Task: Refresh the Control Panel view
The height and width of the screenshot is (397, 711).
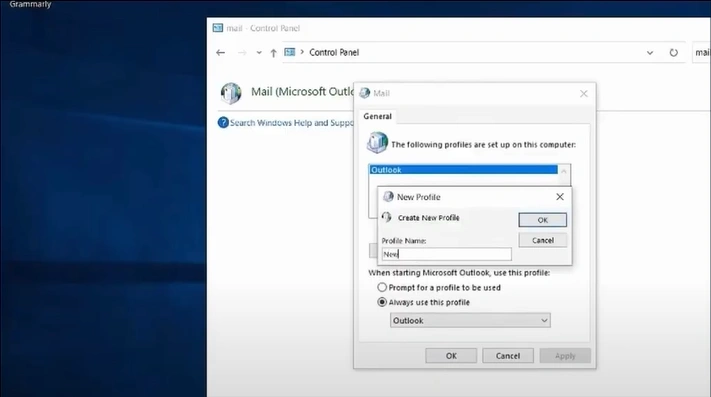Action: coord(673,53)
